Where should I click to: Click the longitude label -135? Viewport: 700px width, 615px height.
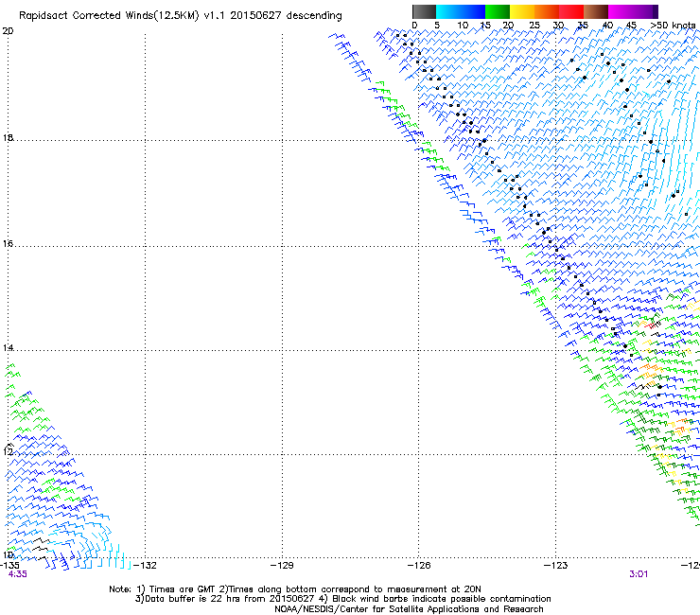(9, 566)
